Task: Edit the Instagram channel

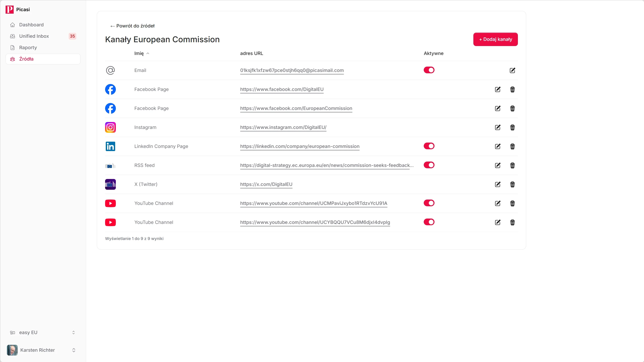Action: click(x=498, y=127)
